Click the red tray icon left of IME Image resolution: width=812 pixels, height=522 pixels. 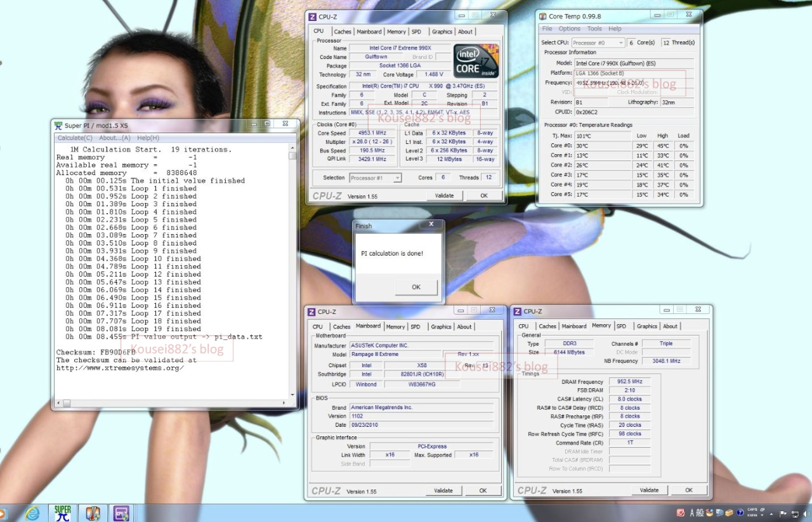pyautogui.click(x=681, y=512)
